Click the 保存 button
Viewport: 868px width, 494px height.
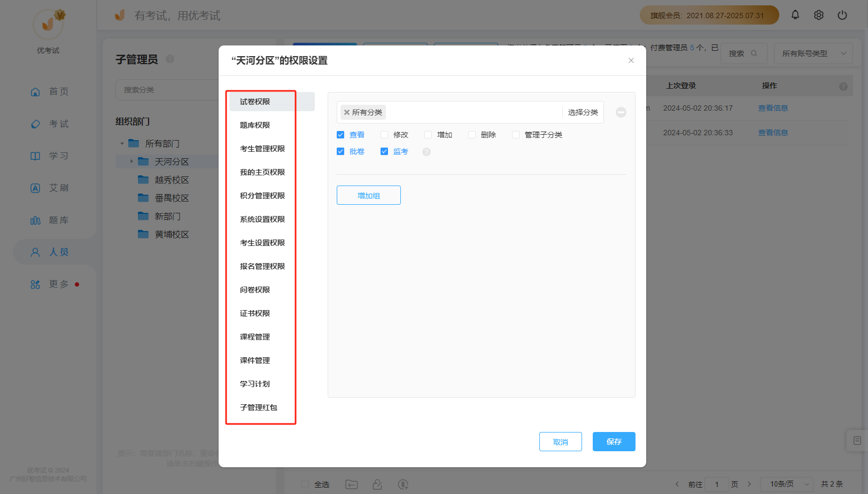pos(614,442)
